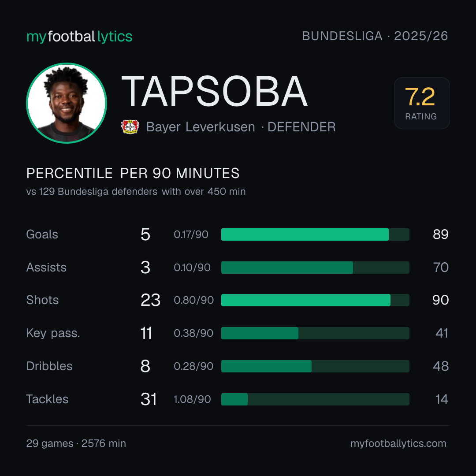
Task: Select the TAPSOBA player name heading
Action: 215,92
